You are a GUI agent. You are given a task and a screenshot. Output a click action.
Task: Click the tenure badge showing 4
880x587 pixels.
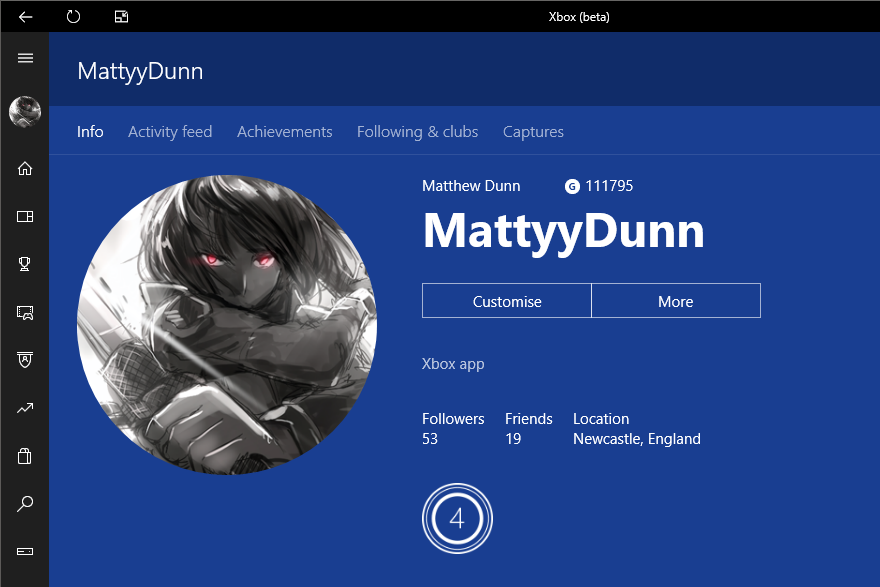pos(457,519)
